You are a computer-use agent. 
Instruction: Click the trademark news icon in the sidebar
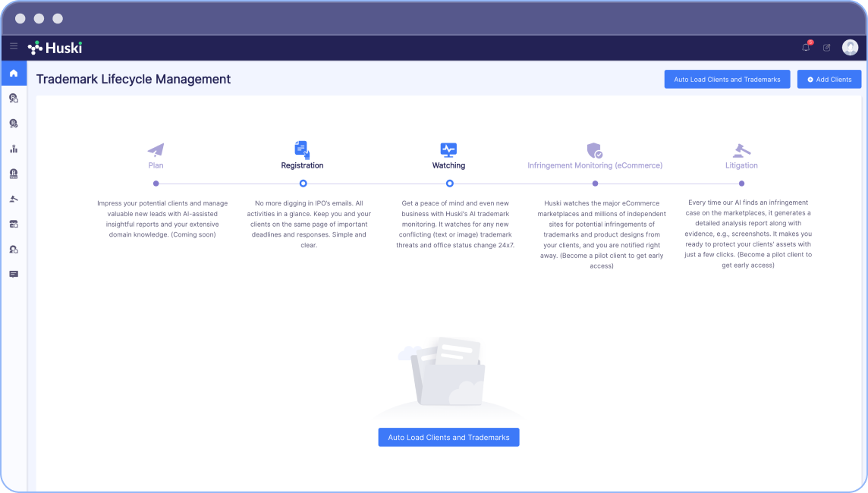point(14,174)
